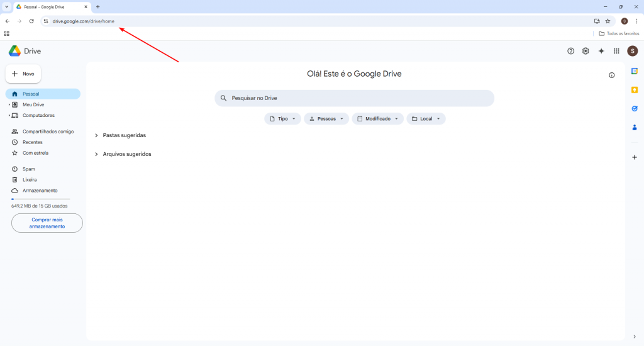
Task: Reload the page with refresh icon
Action: pyautogui.click(x=31, y=21)
